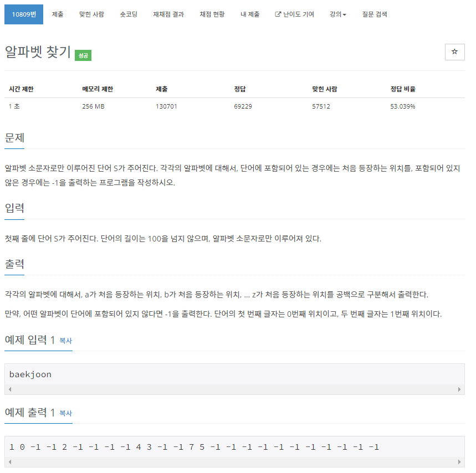The height and width of the screenshot is (473, 476).
Task: Open the 채점 현황 tab
Action: pos(212,14)
